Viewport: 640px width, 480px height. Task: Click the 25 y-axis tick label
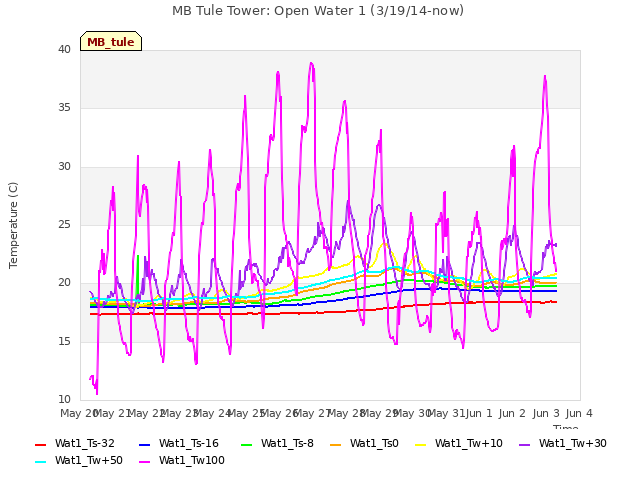coord(64,224)
